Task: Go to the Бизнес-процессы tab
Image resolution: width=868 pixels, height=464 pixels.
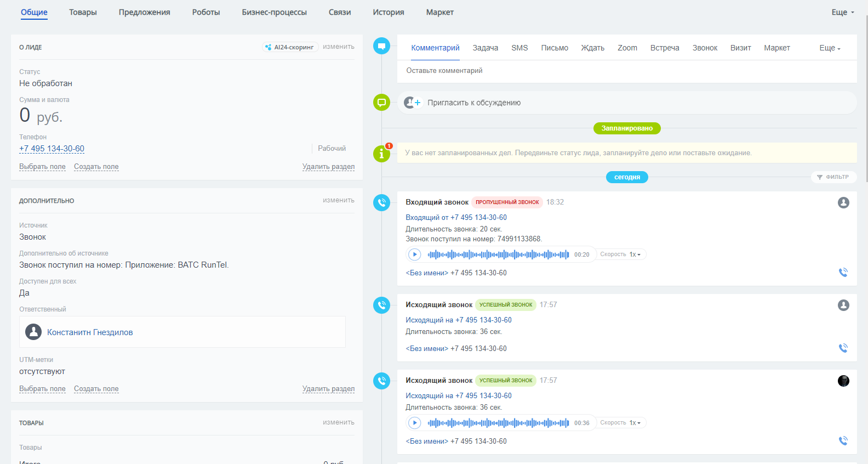Action: tap(275, 12)
